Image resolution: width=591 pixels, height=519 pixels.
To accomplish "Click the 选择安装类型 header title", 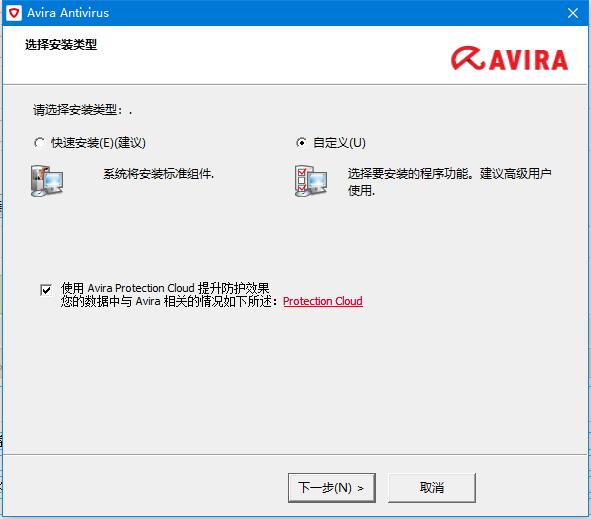I will point(61,45).
